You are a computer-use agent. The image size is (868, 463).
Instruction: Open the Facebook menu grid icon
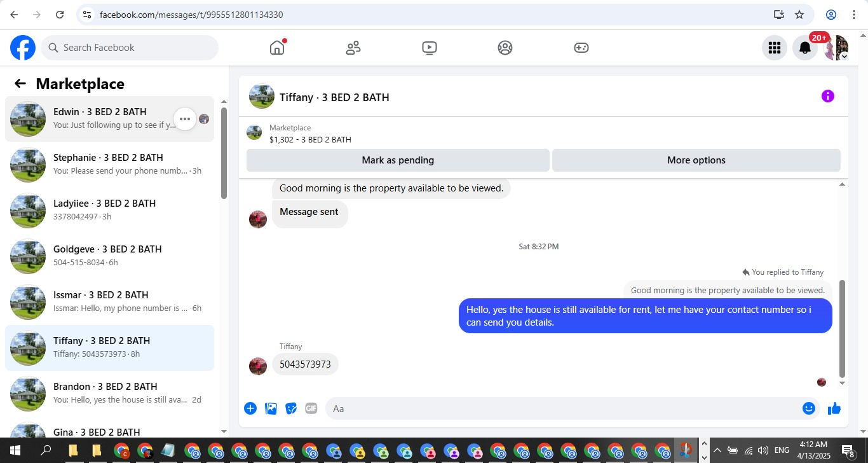(774, 48)
